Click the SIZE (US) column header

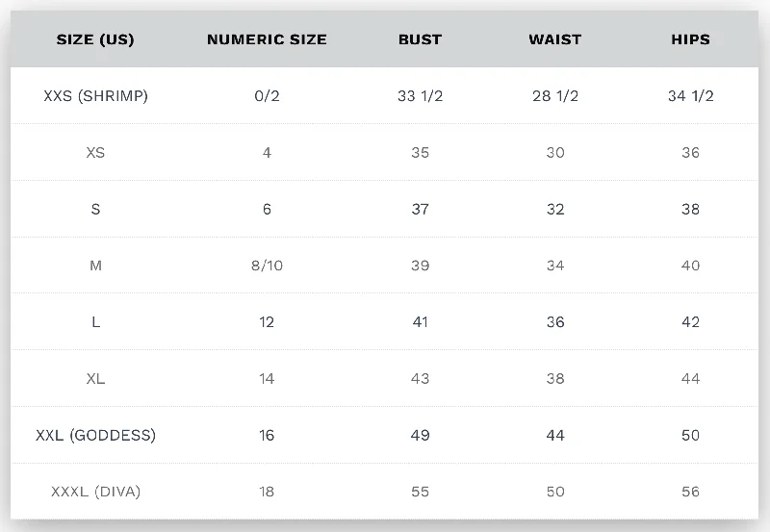[95, 39]
